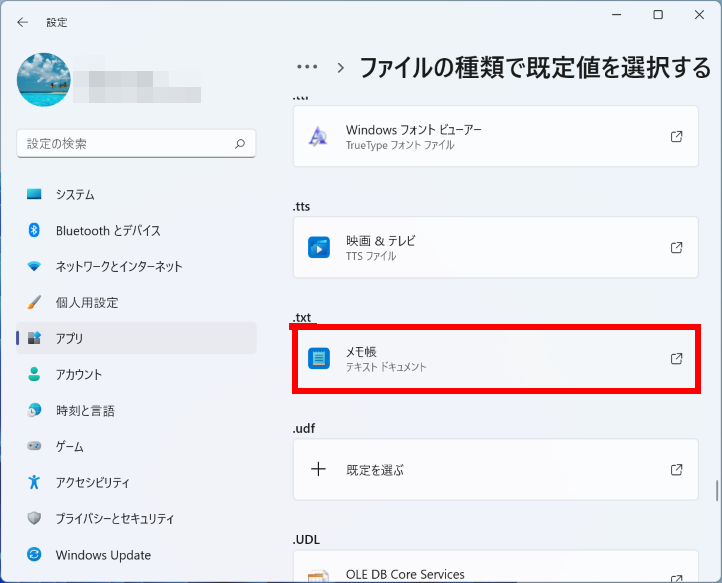The width and height of the screenshot is (722, 583).
Task: Click the .UDL extension label
Action: pos(306,539)
